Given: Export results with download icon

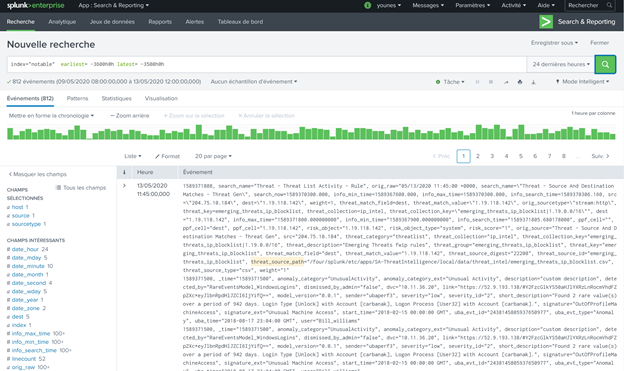Looking at the screenshot, I should [x=533, y=82].
